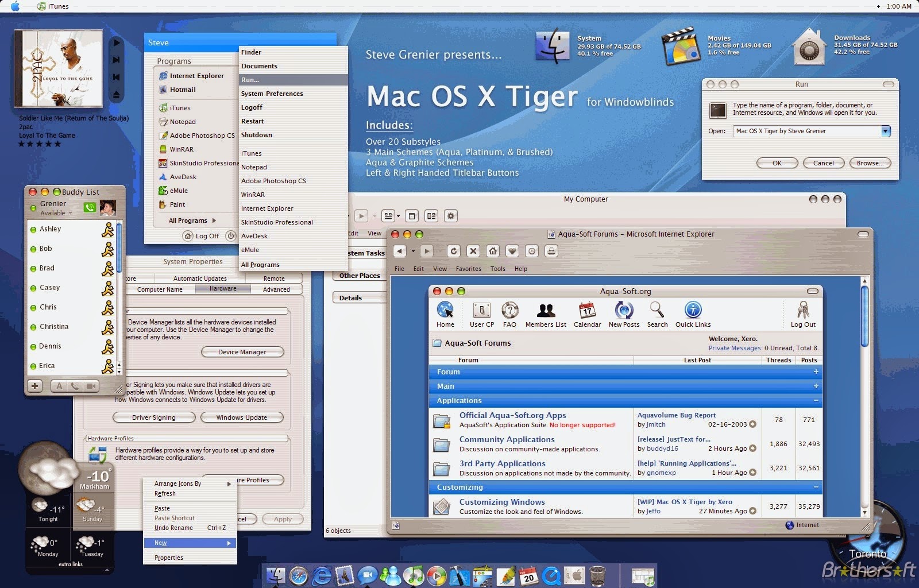This screenshot has width=919, height=588.
Task: Open the Views dropdown arrow in My Computer
Action: pyautogui.click(x=399, y=216)
